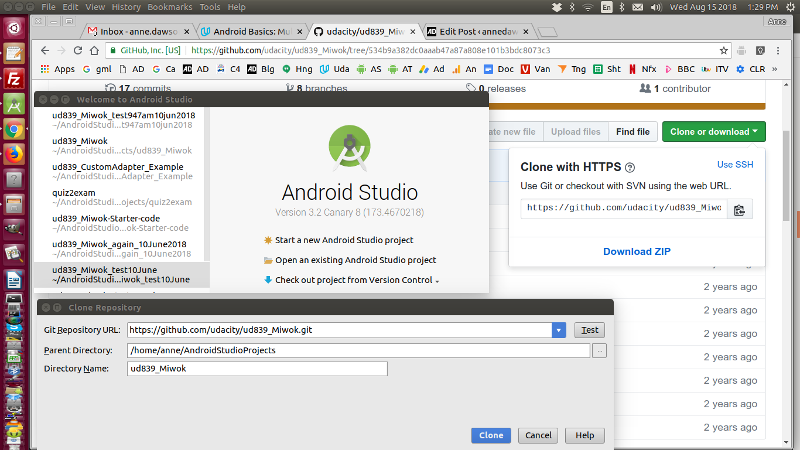
Task: Open an existing Android Studio project
Action: tap(349, 260)
